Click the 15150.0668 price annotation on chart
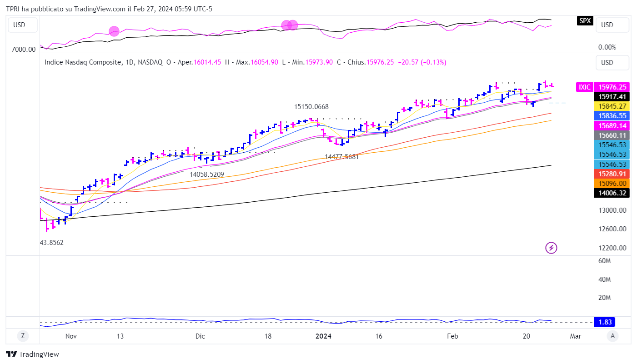 click(311, 107)
